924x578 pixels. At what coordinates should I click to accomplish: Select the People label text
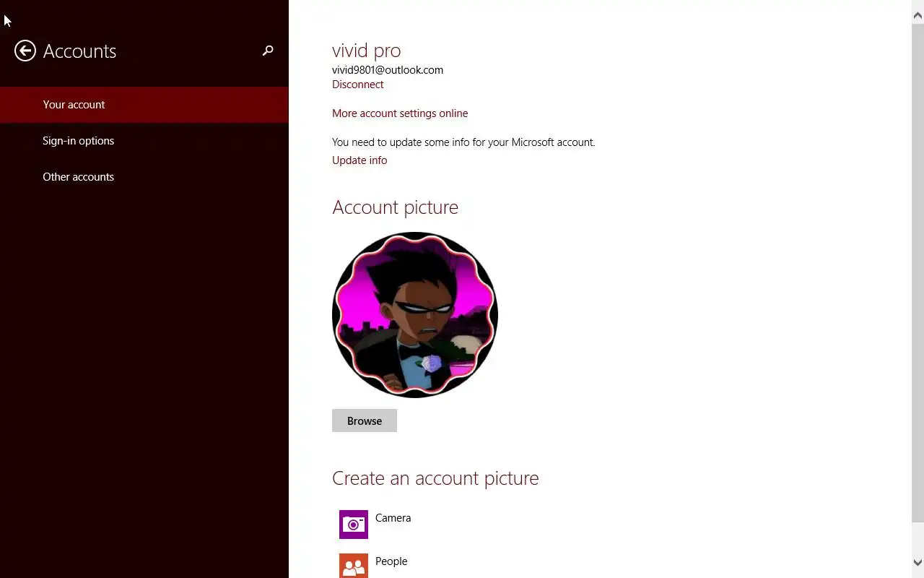click(x=391, y=561)
